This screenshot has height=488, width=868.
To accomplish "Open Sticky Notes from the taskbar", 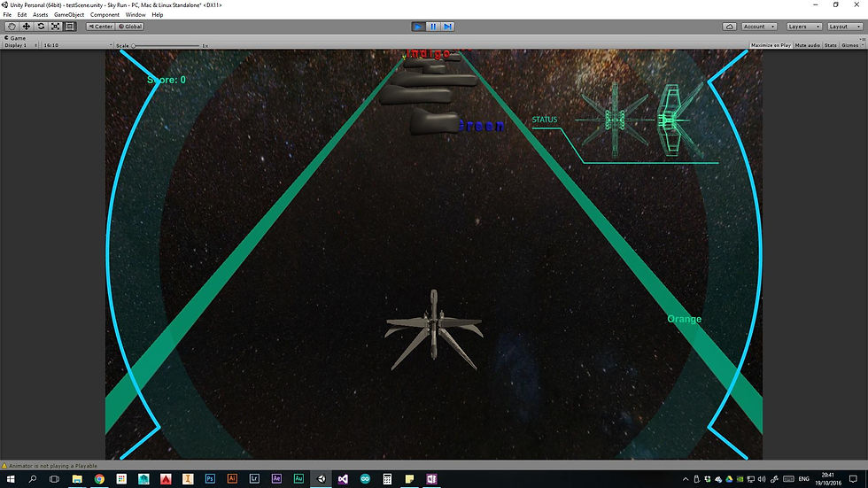I will pyautogui.click(x=409, y=478).
